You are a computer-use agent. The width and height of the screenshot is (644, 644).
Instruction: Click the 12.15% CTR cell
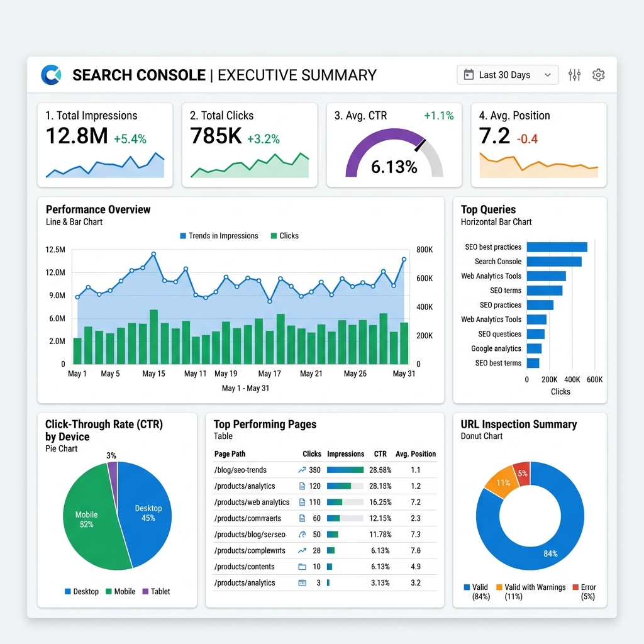pyautogui.click(x=380, y=518)
